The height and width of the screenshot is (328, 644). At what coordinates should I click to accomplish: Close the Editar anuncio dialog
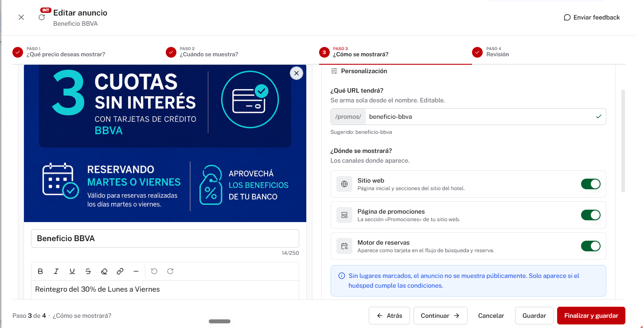(21, 17)
